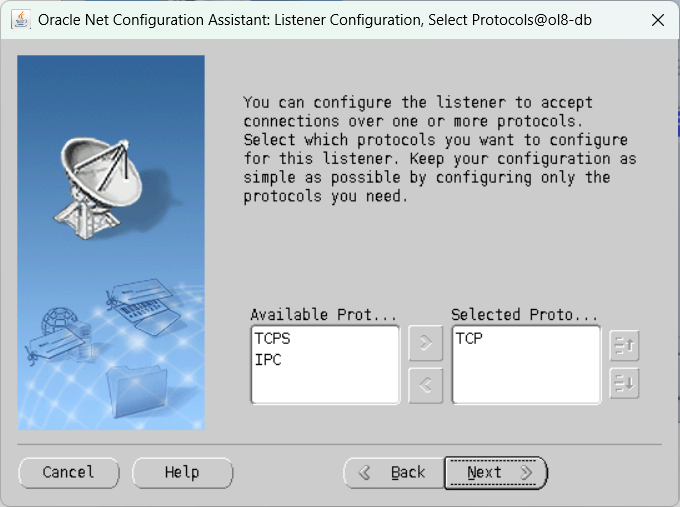Demote protocol with move-down order button
The width and height of the screenshot is (680, 507).
(x=624, y=383)
